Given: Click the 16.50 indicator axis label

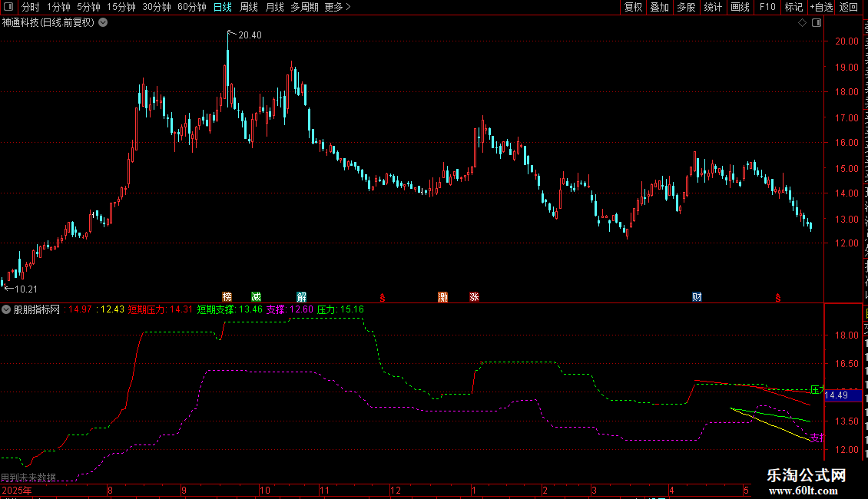Looking at the screenshot, I should [x=847, y=364].
